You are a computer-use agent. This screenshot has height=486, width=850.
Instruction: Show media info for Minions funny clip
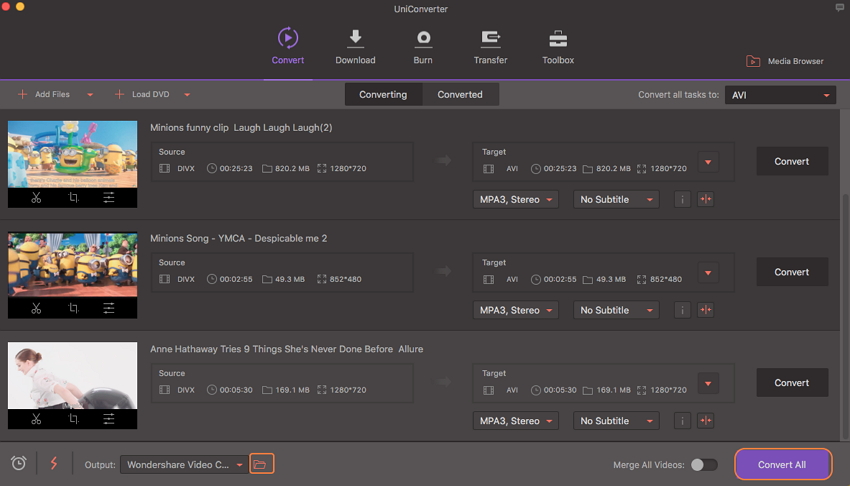point(682,199)
